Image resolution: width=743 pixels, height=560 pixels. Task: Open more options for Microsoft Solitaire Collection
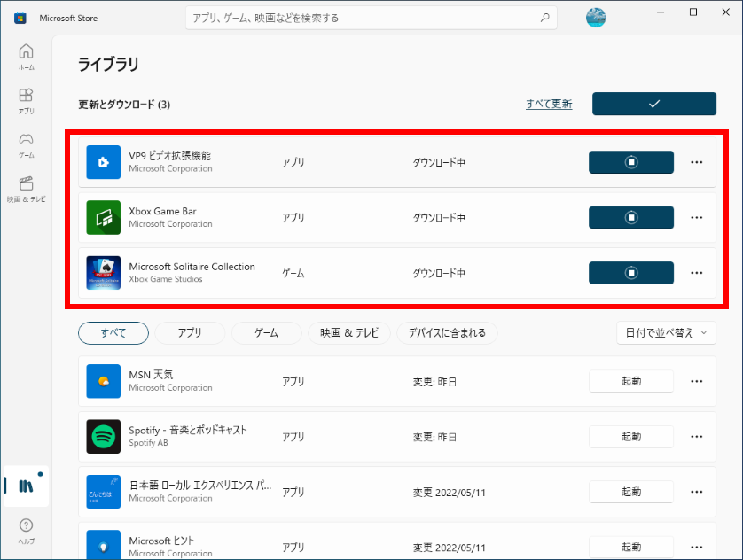pyautogui.click(x=697, y=273)
